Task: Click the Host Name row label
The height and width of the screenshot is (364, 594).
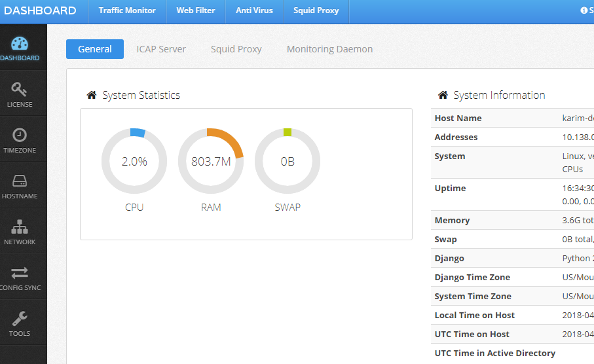Action: pos(458,118)
